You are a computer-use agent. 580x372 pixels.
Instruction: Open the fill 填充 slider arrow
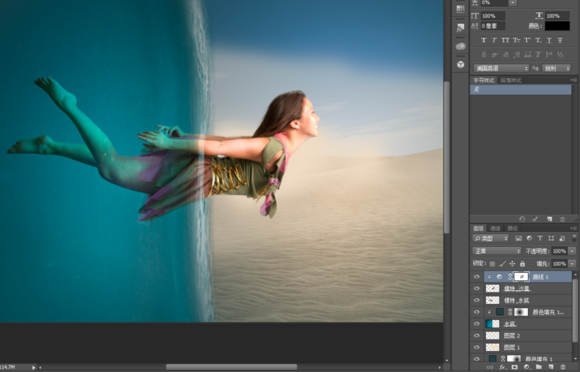pos(572,264)
